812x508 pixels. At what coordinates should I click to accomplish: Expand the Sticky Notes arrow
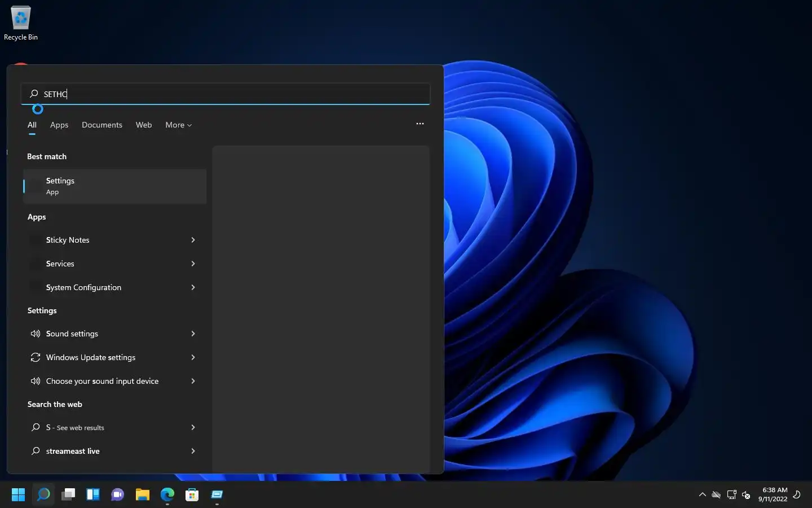(193, 240)
